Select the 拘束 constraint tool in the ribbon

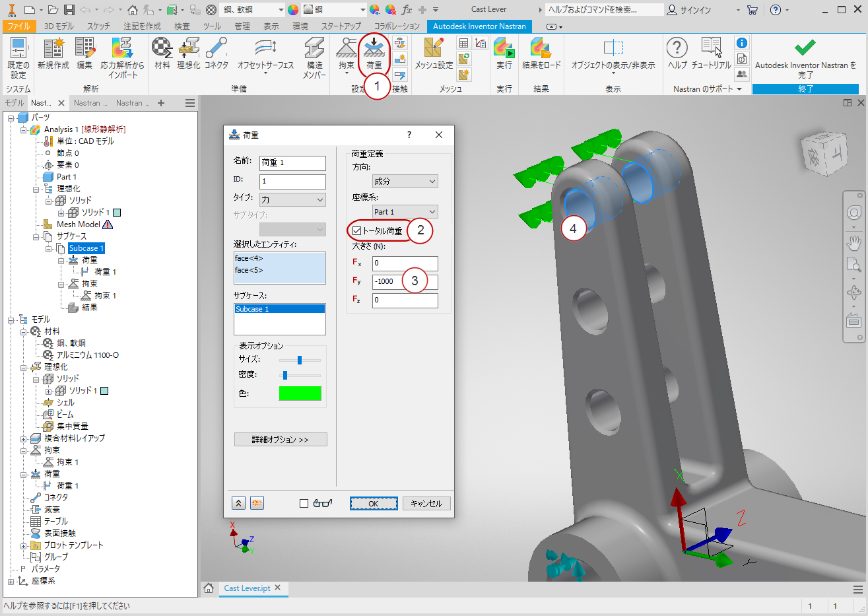coord(347,53)
